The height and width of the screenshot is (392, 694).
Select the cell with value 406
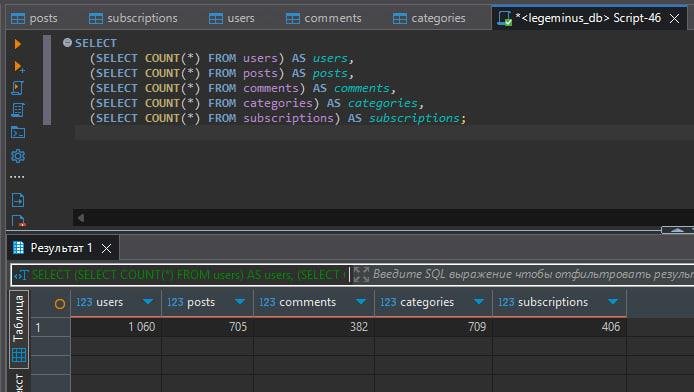559,327
